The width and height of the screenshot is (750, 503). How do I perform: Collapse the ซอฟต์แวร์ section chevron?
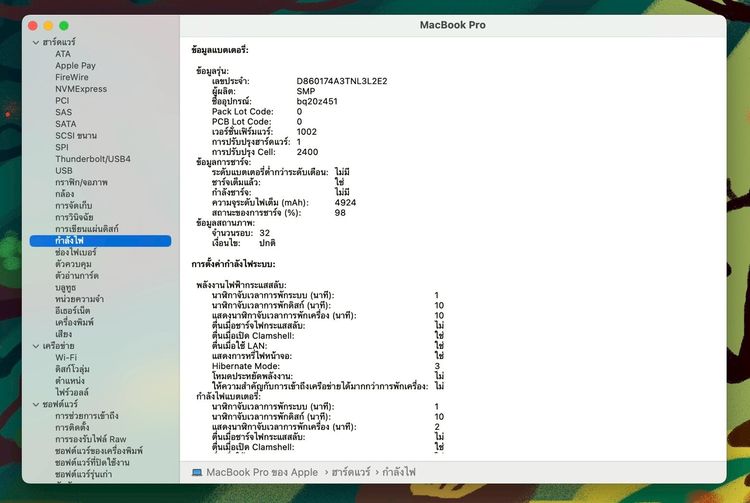[36, 405]
